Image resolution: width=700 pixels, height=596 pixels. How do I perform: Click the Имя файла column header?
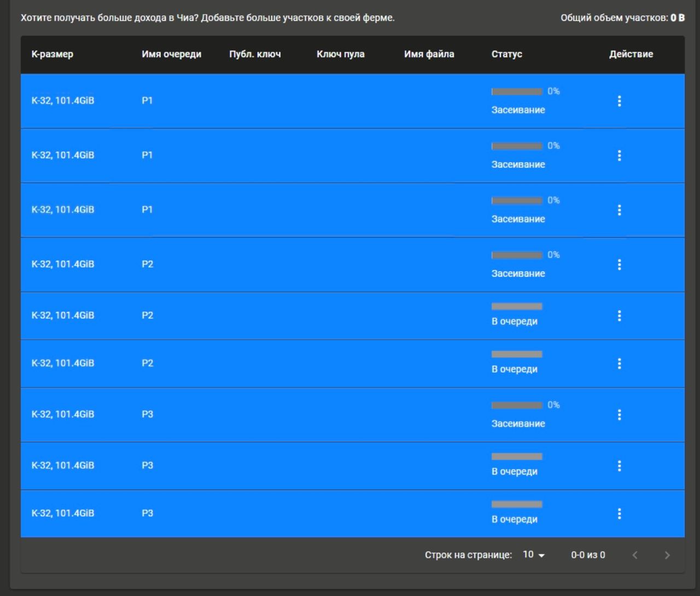[429, 54]
